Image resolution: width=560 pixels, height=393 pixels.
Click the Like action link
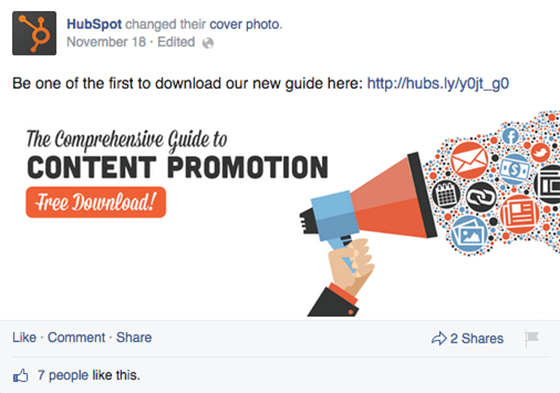(24, 338)
